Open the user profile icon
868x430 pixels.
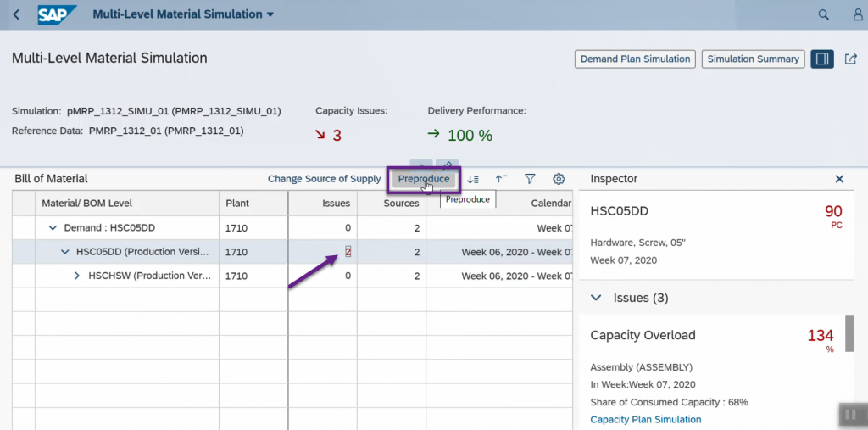[x=858, y=15]
